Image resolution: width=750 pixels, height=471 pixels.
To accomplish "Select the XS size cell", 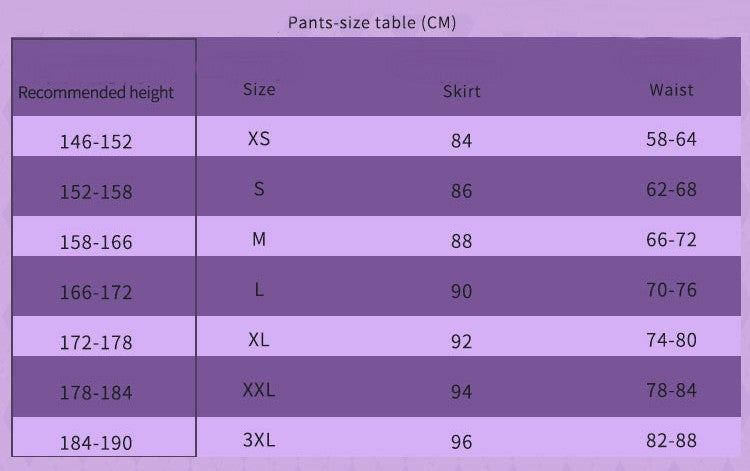I will (x=258, y=139).
